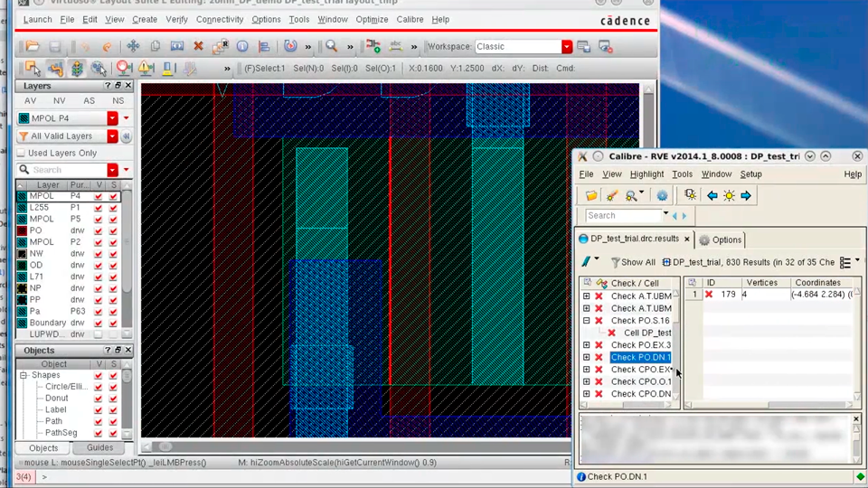Click the RVE blue gear icon
This screenshot has width=868, height=488.
662,195
